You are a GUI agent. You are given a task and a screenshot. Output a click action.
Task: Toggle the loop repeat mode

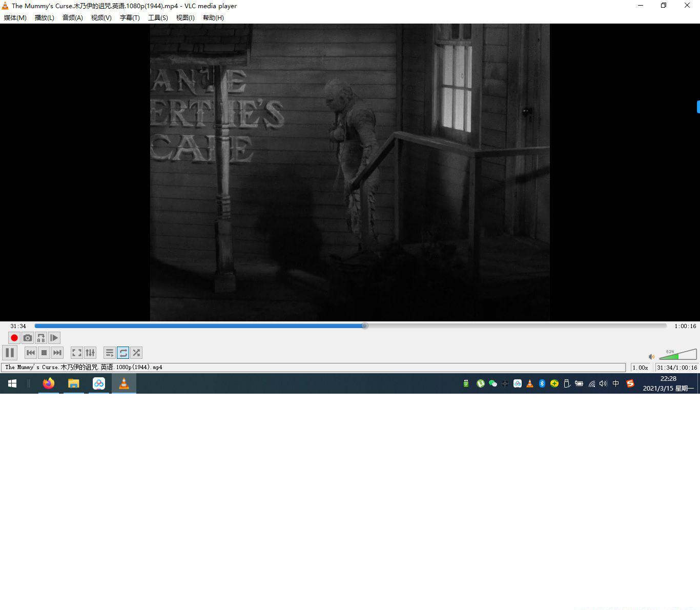pos(123,353)
